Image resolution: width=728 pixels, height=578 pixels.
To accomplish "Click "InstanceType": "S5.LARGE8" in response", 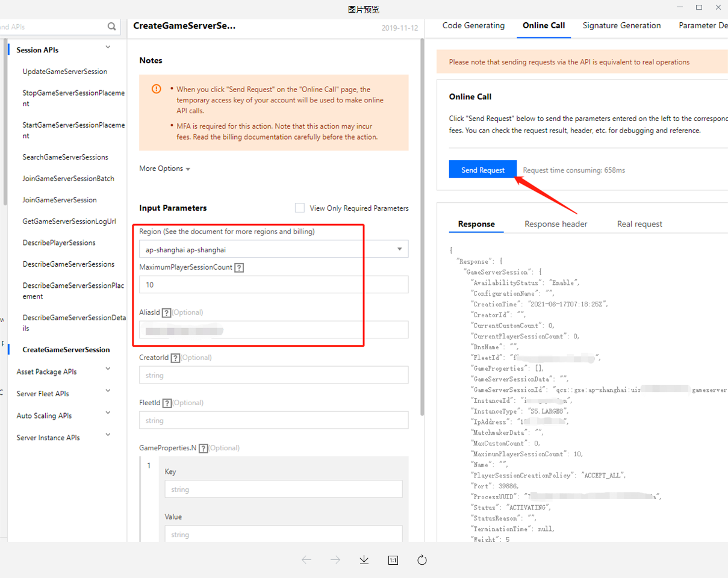I will (x=520, y=411).
